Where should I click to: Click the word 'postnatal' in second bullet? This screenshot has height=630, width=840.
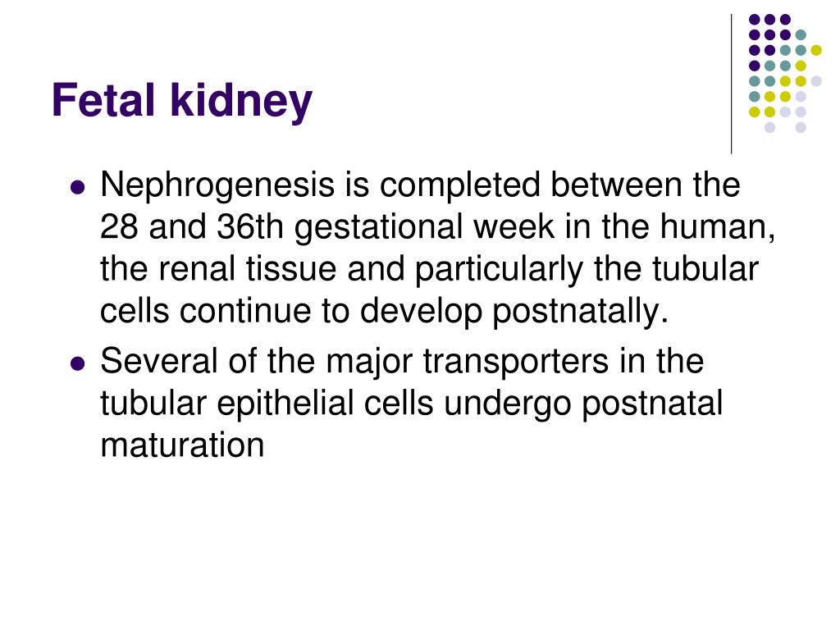(x=652, y=404)
